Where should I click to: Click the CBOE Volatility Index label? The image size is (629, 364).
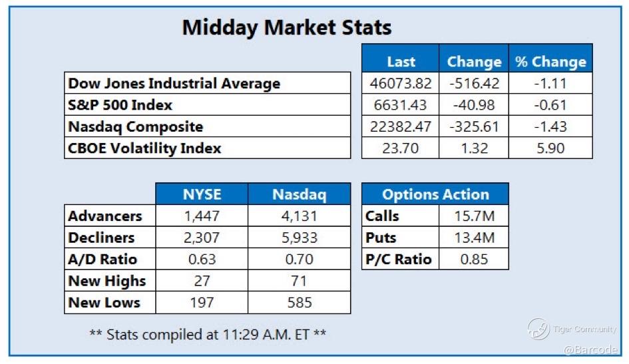click(x=144, y=148)
